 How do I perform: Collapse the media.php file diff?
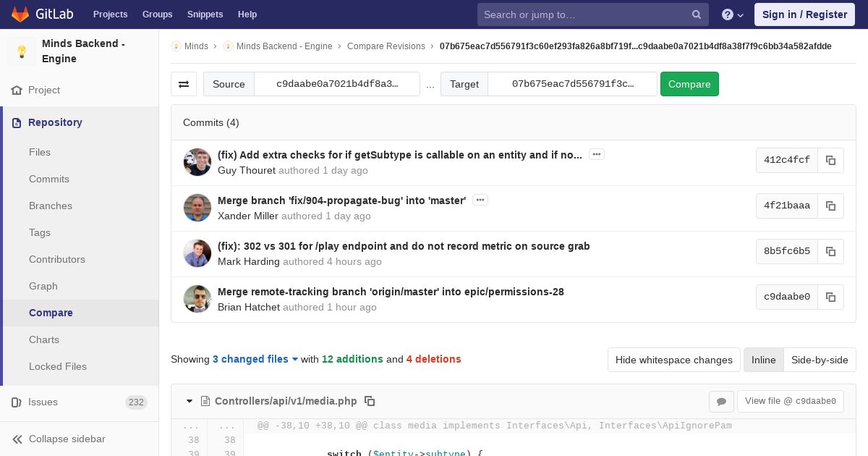[x=190, y=401]
